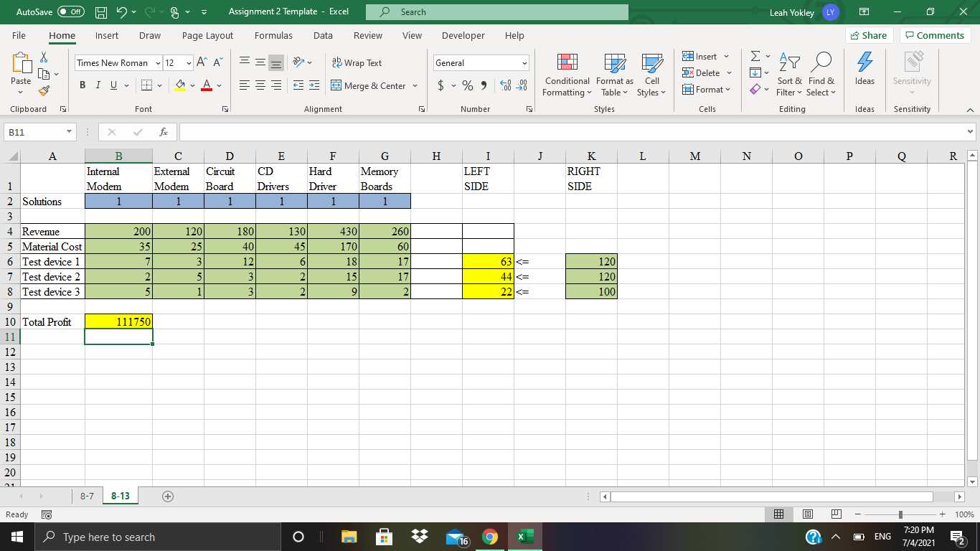Apply the red font color

click(206, 86)
